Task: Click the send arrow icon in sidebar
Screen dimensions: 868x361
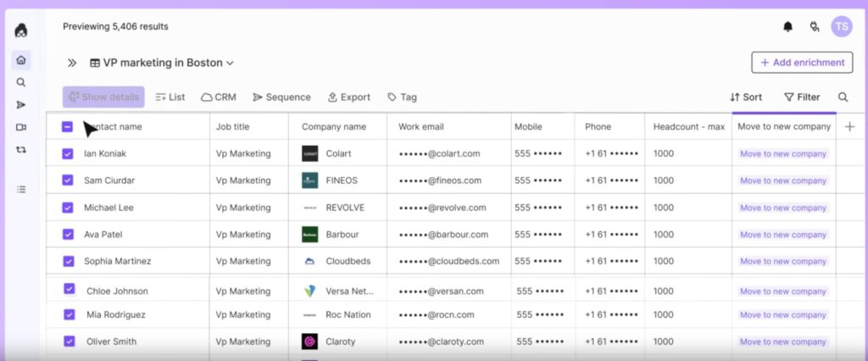Action: (21, 105)
